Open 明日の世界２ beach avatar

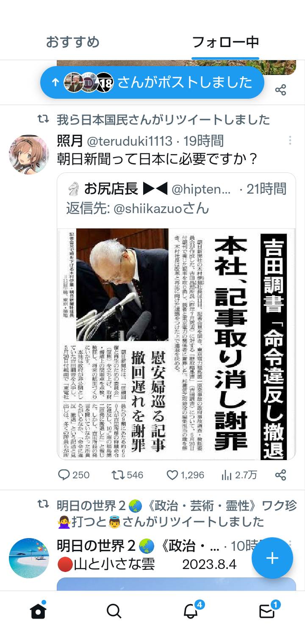coord(29,558)
